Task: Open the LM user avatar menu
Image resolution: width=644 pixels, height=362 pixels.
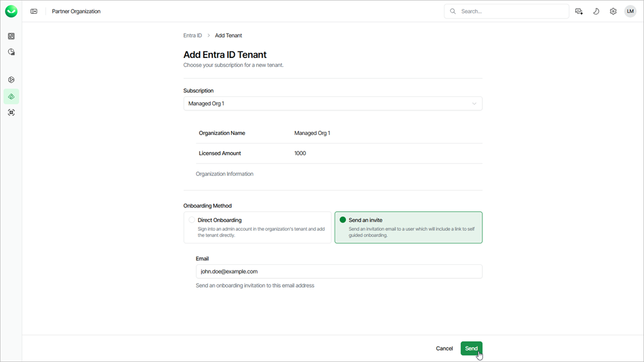Action: tap(630, 11)
